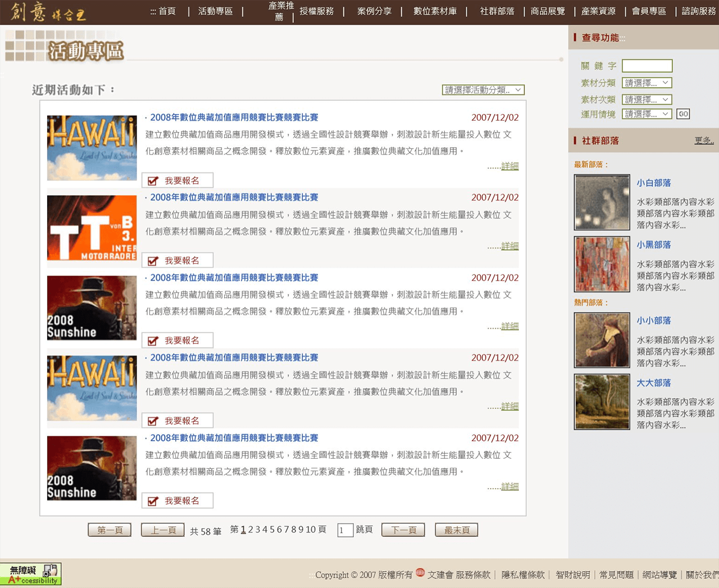The image size is (719, 588).
Task: Click the red seal icon beside 文建會
Action: coord(420,573)
